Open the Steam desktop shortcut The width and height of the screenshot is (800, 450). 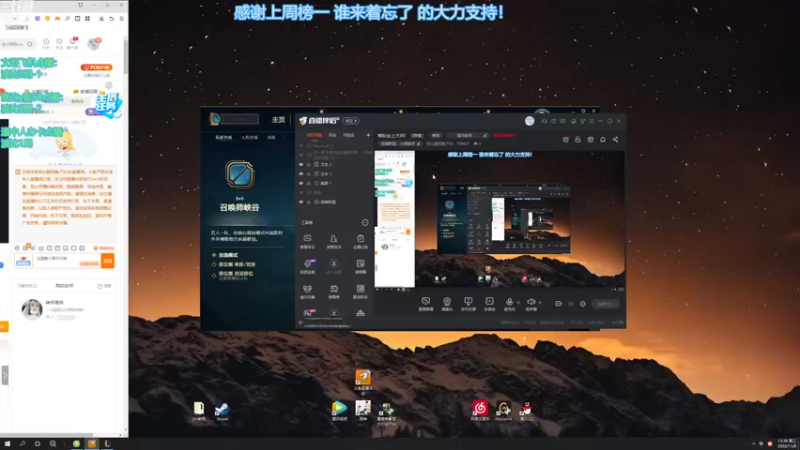[x=222, y=410]
